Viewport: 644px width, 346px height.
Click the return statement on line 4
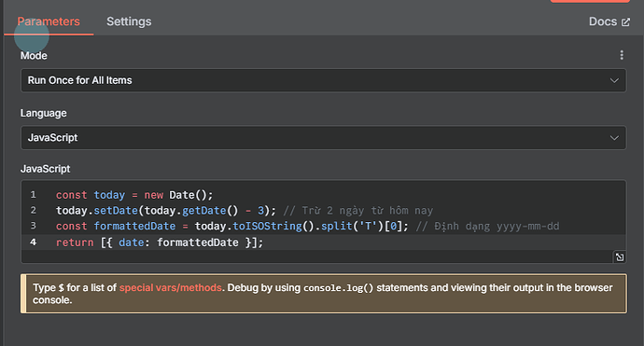pyautogui.click(x=160, y=242)
